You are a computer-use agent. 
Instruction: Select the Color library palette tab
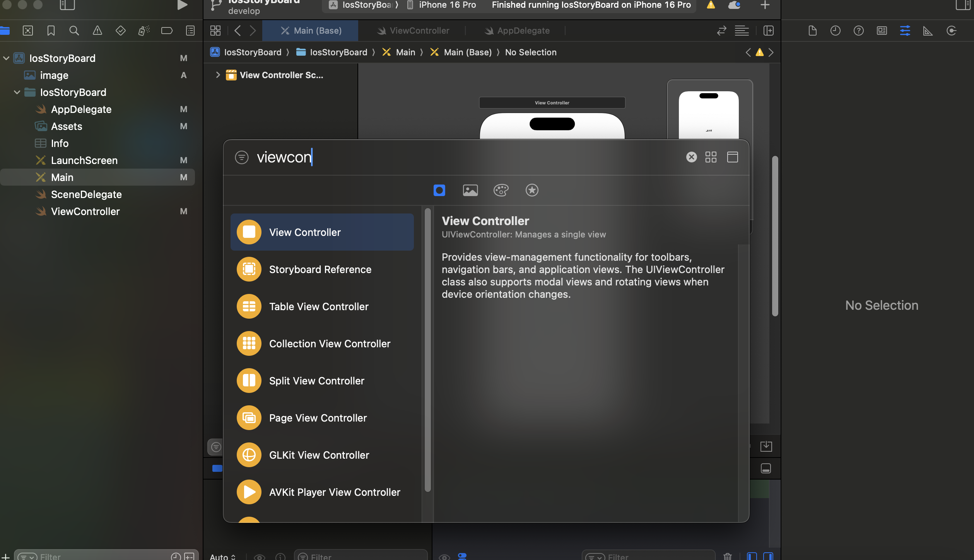[501, 190]
